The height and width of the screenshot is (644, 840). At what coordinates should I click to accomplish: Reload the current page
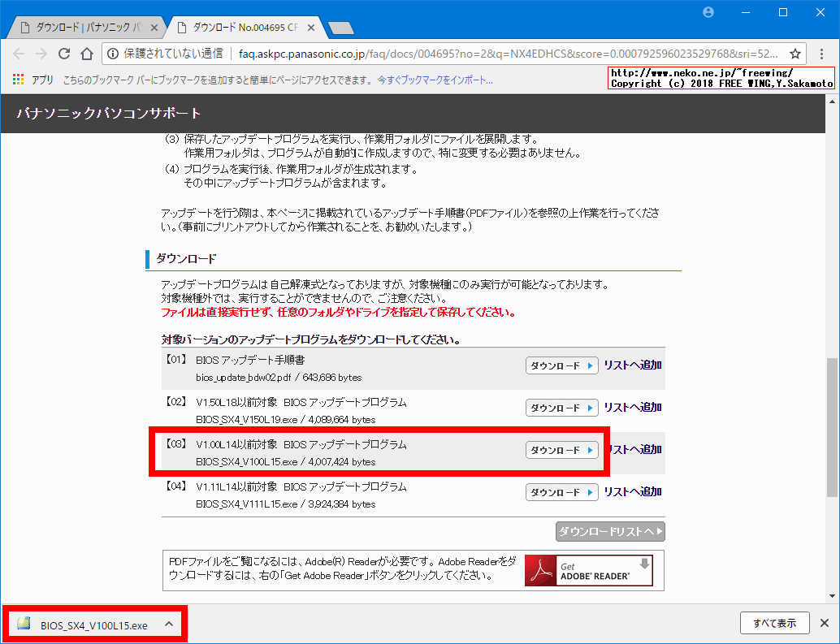64,52
